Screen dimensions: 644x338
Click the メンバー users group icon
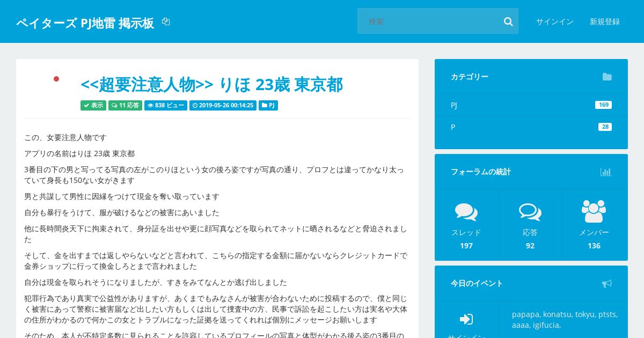594,211
